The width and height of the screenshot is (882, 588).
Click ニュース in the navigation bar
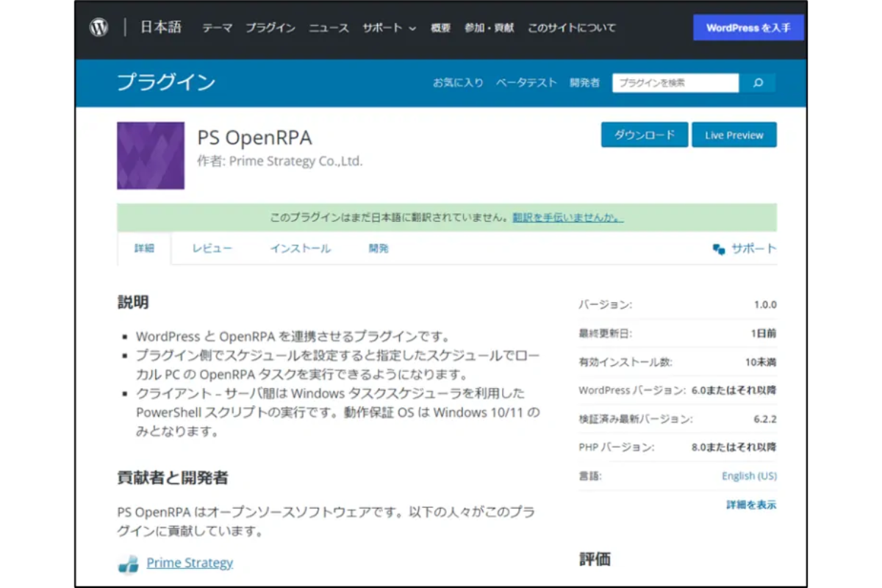click(x=327, y=27)
